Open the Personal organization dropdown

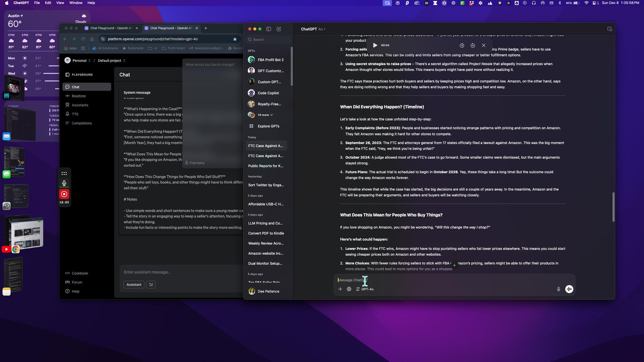pos(78,60)
